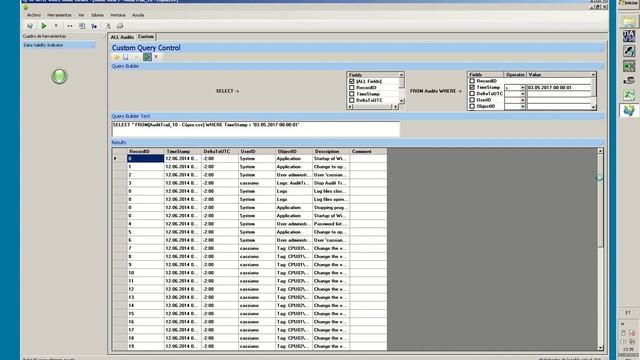Image resolution: width=640 pixels, height=360 pixels.
Task: Open the Ver menu
Action: (x=81, y=15)
